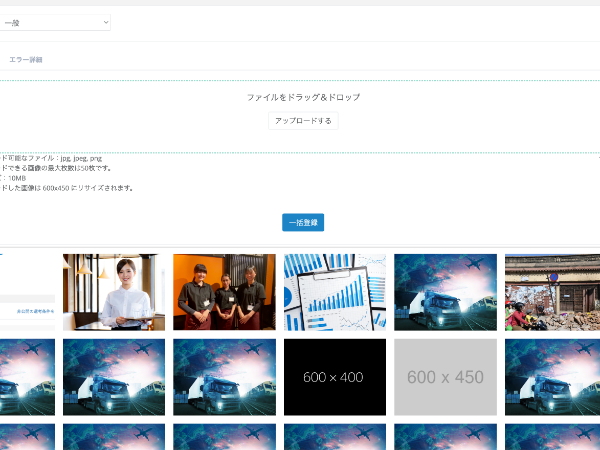Choose the truck image right of gray placeholder
Image resolution: width=600 pixels, height=450 pixels.
tap(552, 376)
